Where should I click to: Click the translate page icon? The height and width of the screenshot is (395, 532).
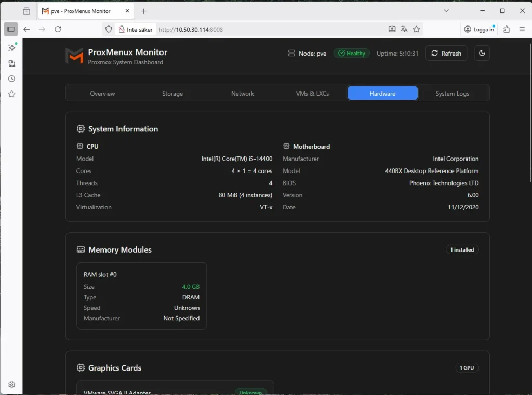coord(404,29)
